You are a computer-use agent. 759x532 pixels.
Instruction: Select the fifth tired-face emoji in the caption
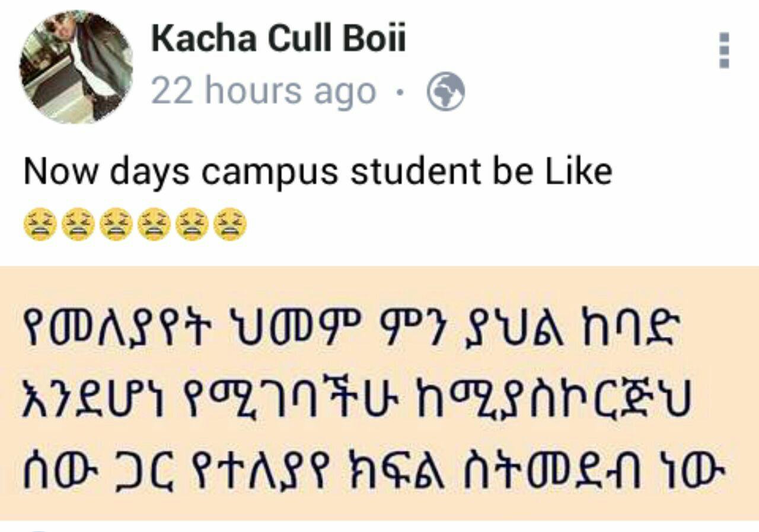(x=192, y=224)
